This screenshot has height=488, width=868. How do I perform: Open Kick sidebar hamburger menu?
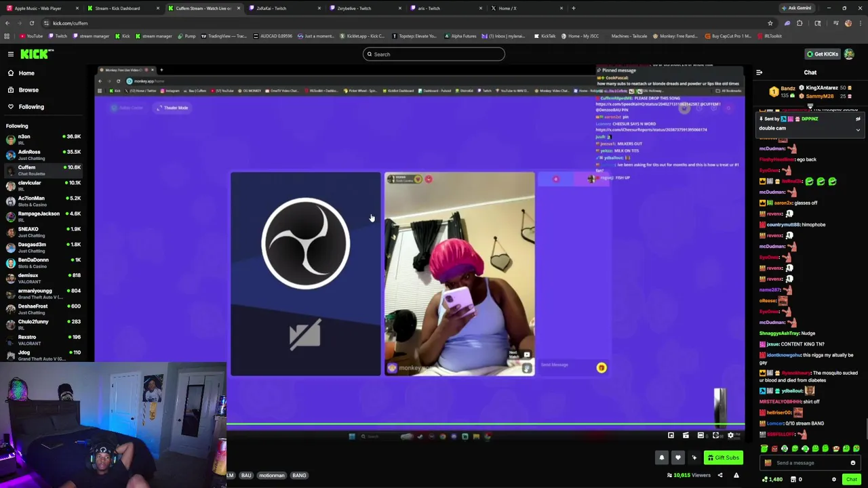click(x=11, y=54)
